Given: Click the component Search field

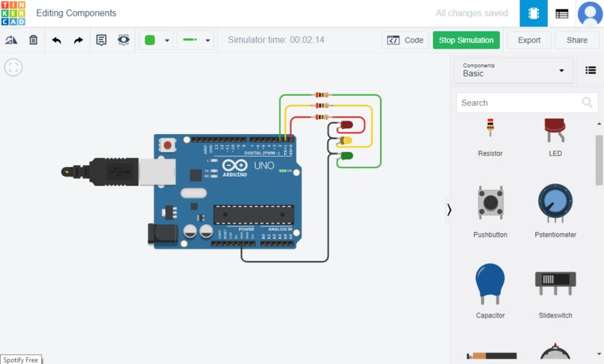Looking at the screenshot, I should click(x=527, y=103).
